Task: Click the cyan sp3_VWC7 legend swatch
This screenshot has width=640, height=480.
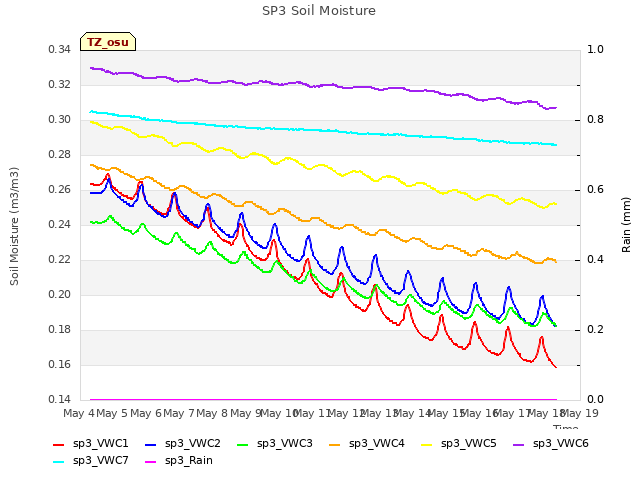Action: (x=59, y=462)
